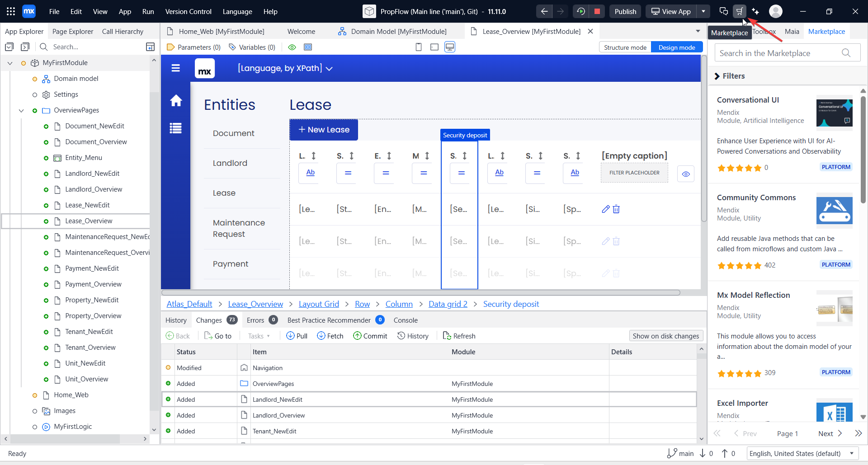Open the Run menu
Viewport: 868px width, 465px height.
(148, 11)
